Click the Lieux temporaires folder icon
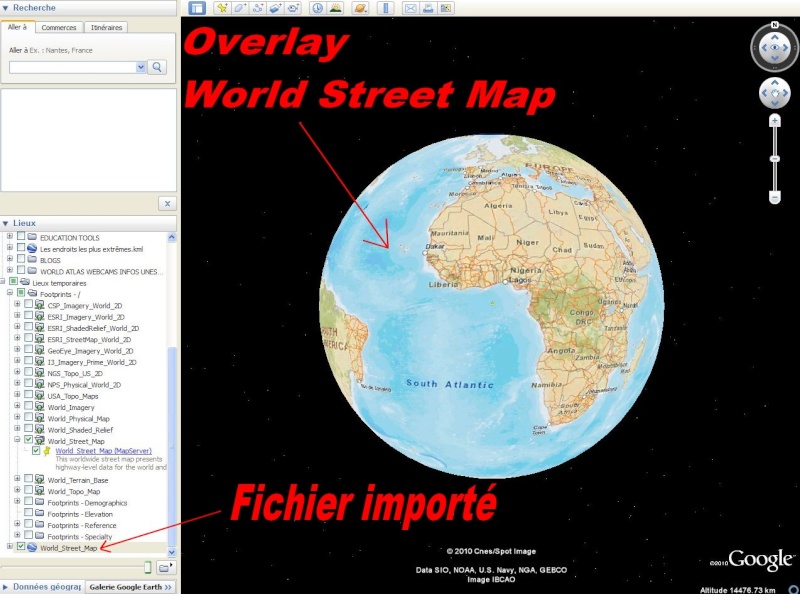Viewport: 800px width, 594px height. pos(24,282)
